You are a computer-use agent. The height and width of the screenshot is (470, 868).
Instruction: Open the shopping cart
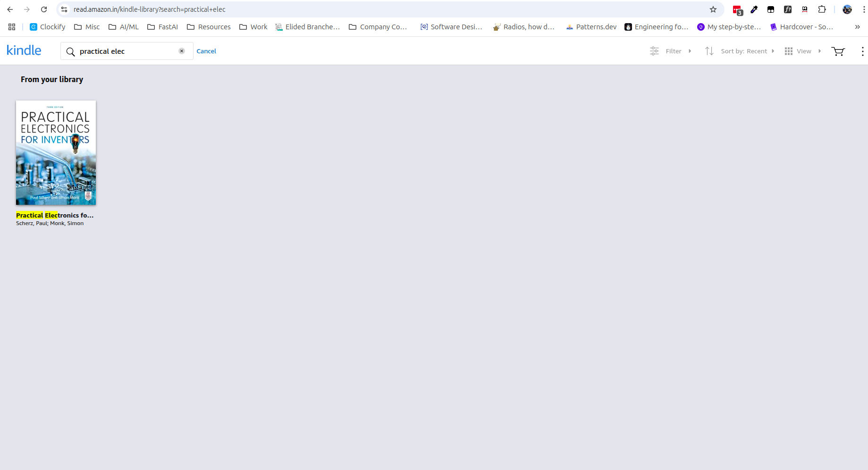tap(838, 51)
